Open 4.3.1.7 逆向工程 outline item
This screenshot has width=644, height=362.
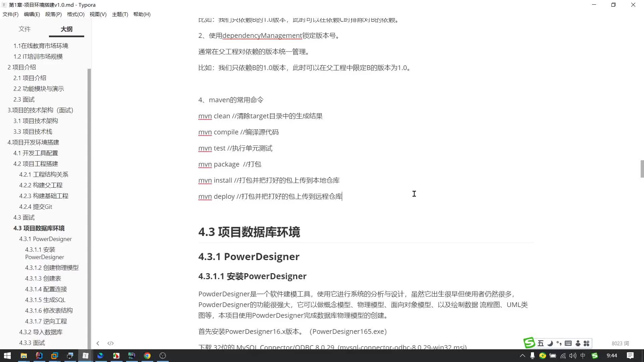point(46,321)
